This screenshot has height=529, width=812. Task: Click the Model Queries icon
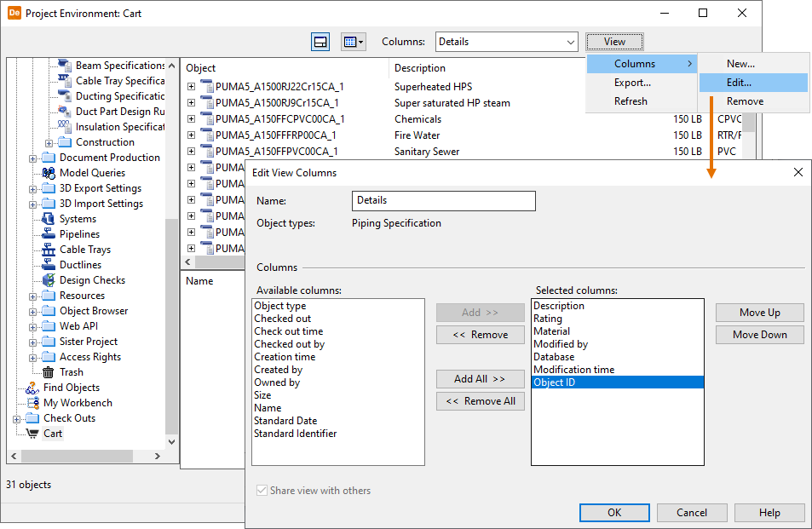(49, 173)
